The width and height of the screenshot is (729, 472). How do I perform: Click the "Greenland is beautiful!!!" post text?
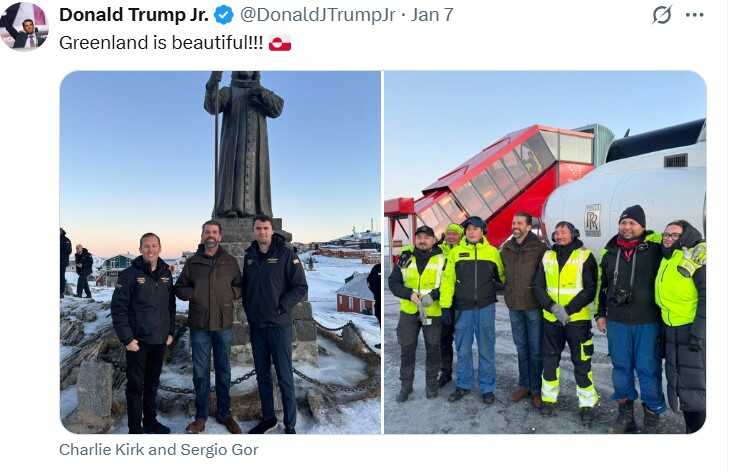[161, 43]
